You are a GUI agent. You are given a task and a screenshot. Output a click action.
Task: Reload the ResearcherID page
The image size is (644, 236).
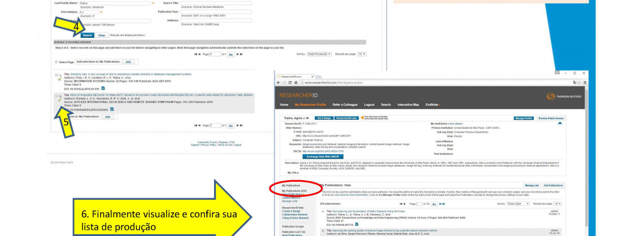[x=290, y=82]
